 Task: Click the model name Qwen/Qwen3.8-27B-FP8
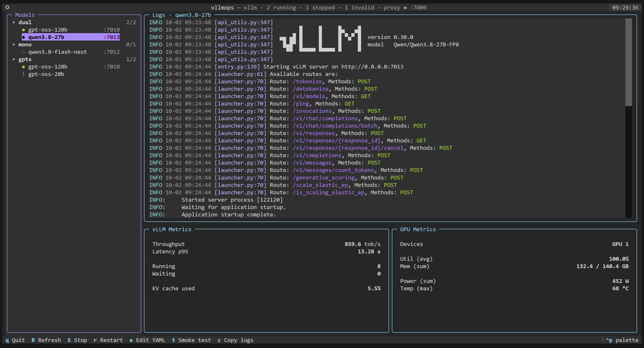pyautogui.click(x=426, y=45)
